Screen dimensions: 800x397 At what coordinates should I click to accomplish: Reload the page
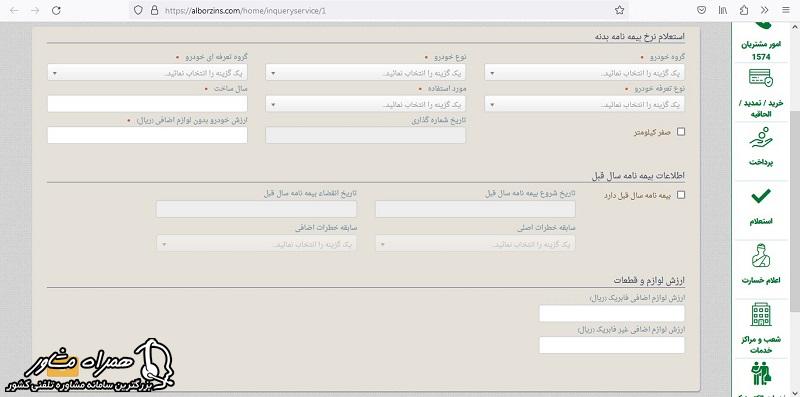point(57,10)
